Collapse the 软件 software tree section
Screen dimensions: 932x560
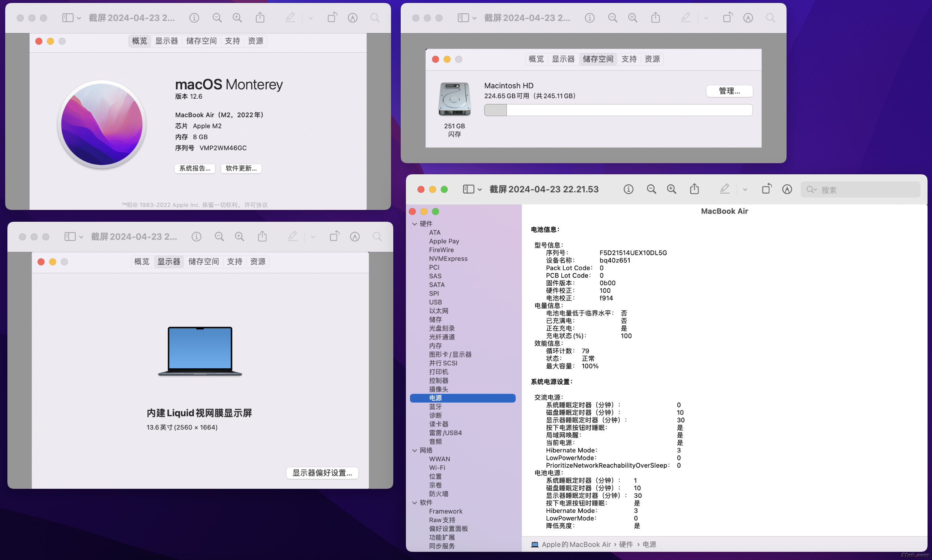[x=414, y=503]
